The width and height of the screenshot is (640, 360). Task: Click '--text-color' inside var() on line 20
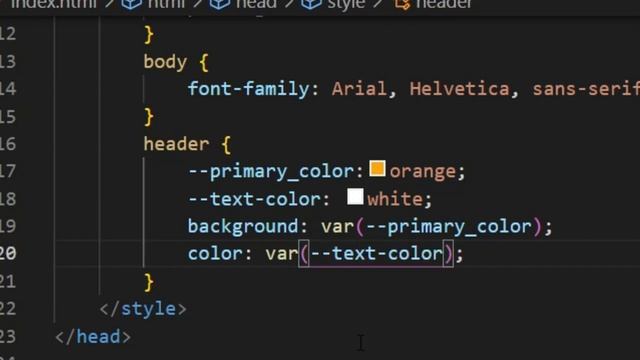click(377, 253)
